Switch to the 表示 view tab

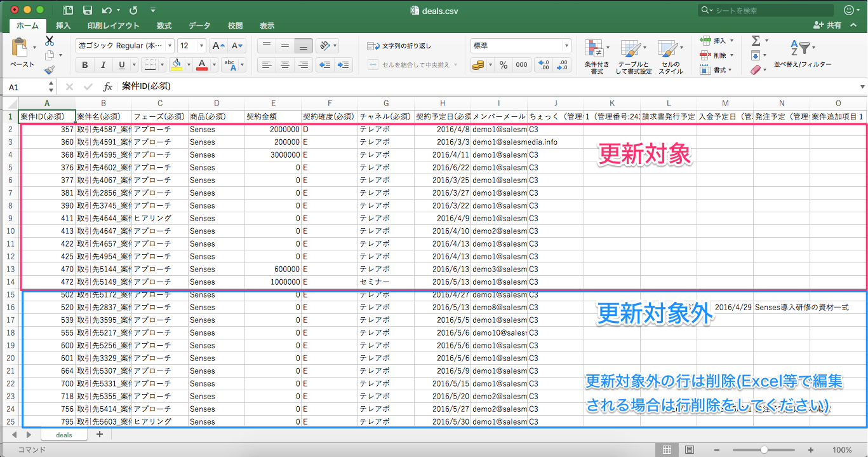click(267, 25)
